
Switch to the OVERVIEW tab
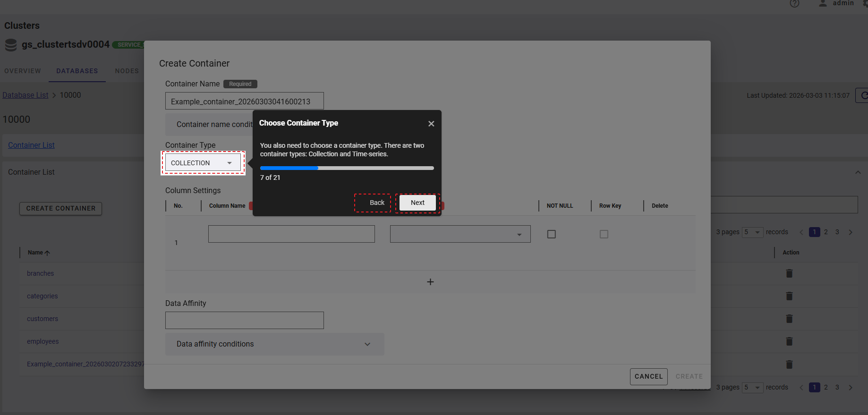[23, 71]
